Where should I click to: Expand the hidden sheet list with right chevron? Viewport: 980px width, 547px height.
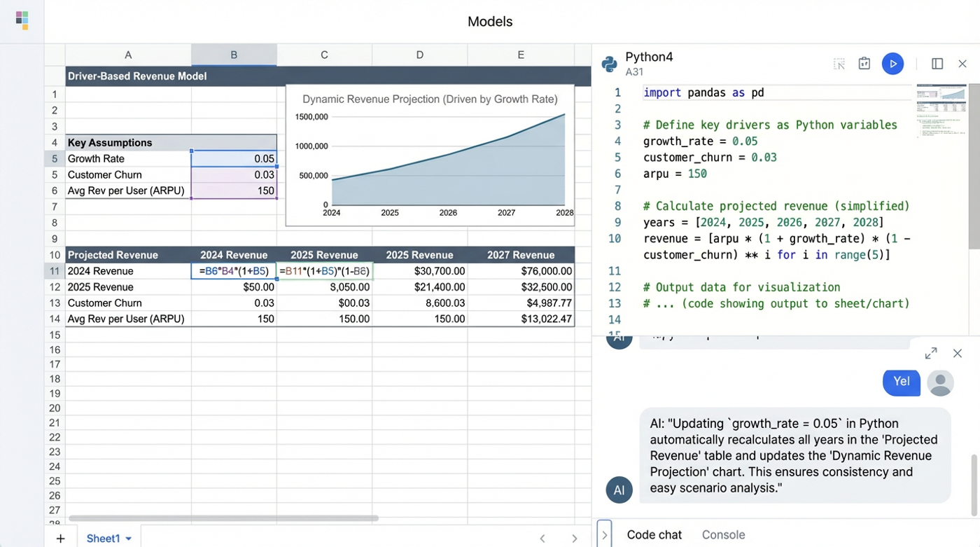(x=574, y=538)
